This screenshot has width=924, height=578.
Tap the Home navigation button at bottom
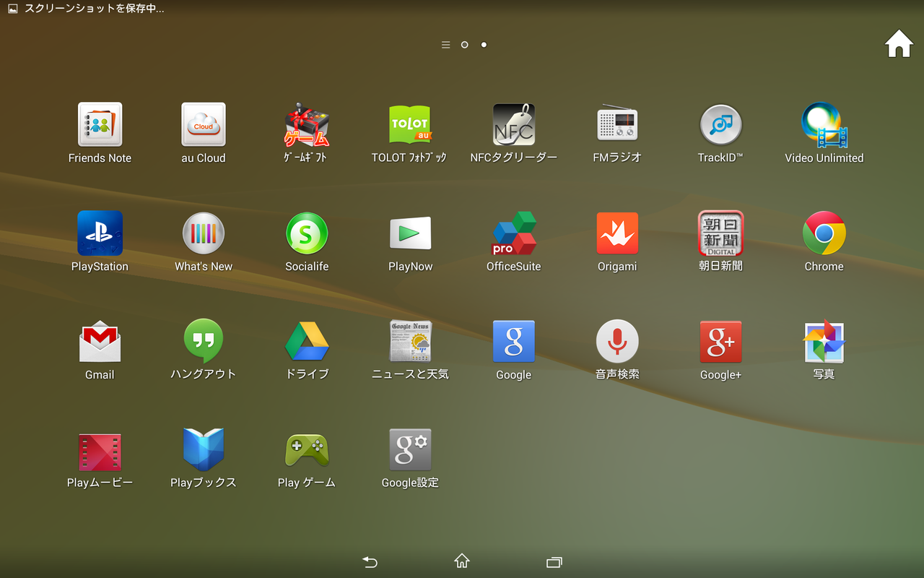tap(462, 561)
